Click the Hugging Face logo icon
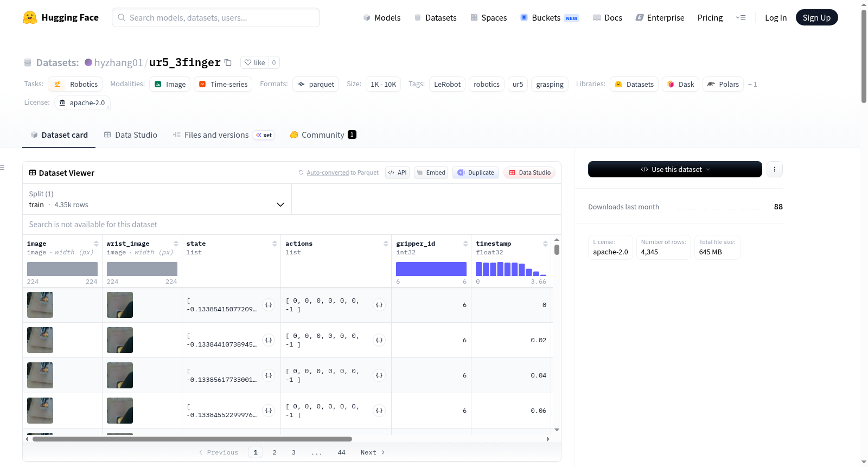The width and height of the screenshot is (868, 467). [30, 17]
